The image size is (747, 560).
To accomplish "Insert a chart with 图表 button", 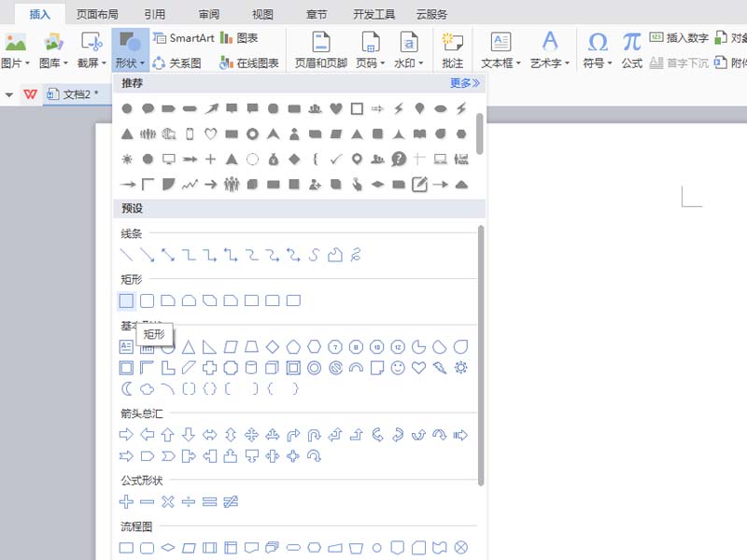I will point(240,38).
